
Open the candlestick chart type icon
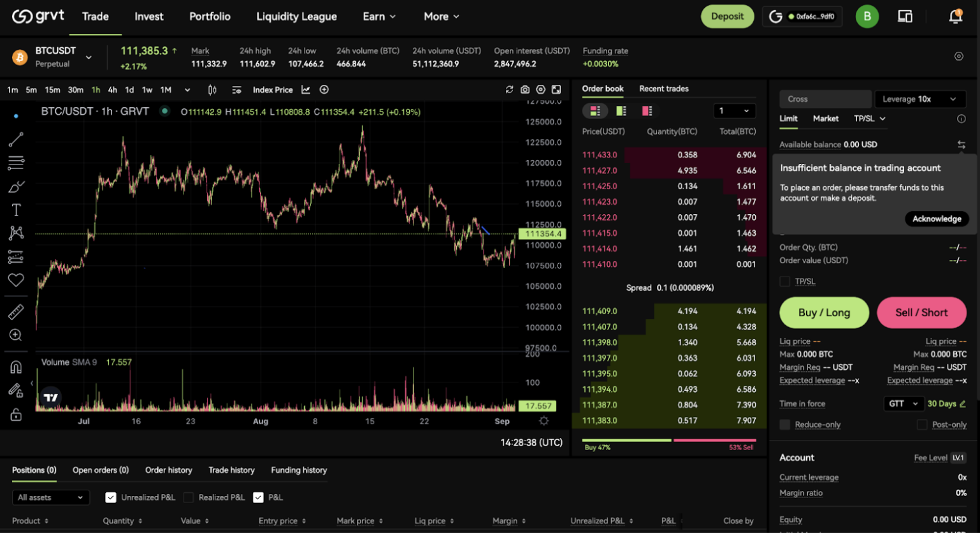point(212,90)
